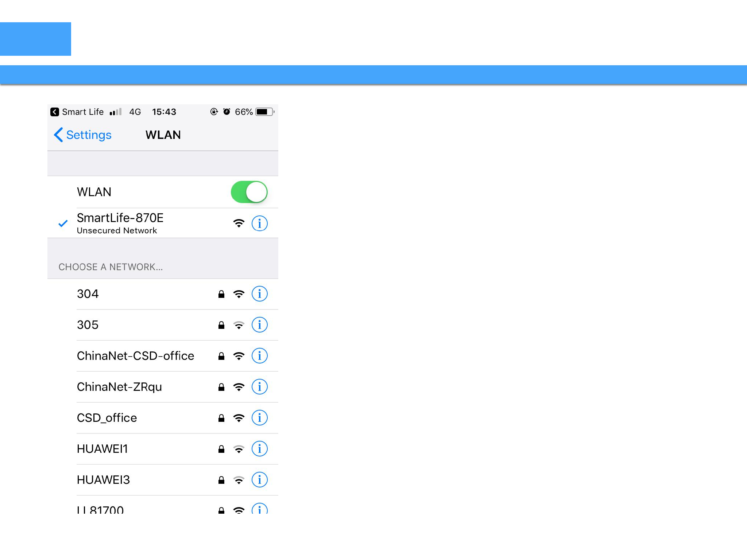
Task: Tap the back chevron beside Settings
Action: (58, 135)
